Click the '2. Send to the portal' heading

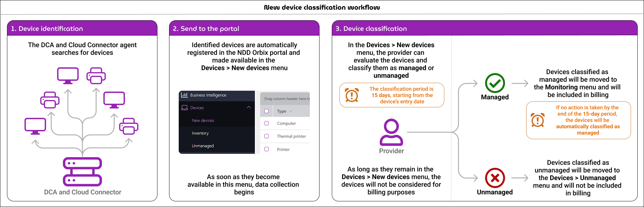(x=206, y=29)
